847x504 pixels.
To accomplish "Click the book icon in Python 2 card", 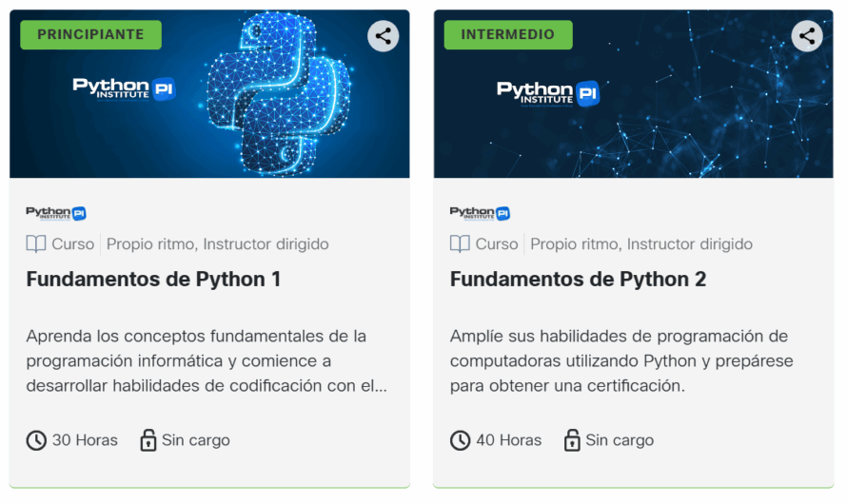I will (x=461, y=243).
